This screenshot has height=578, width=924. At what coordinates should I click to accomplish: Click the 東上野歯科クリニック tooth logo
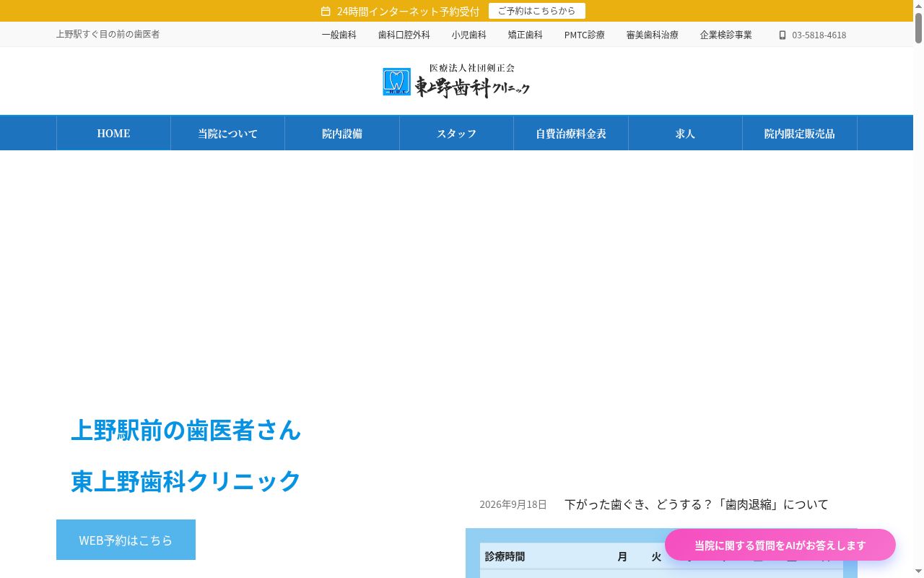click(456, 81)
